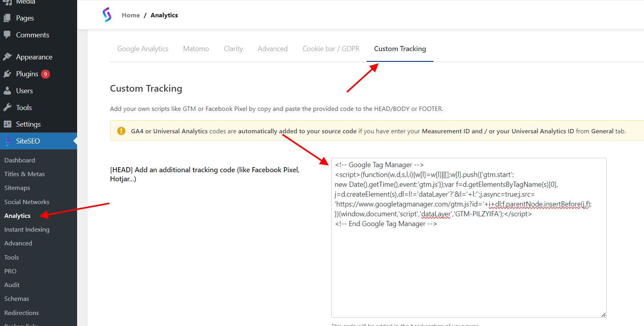Click inside the HEAD tracking code textarea

point(469,238)
